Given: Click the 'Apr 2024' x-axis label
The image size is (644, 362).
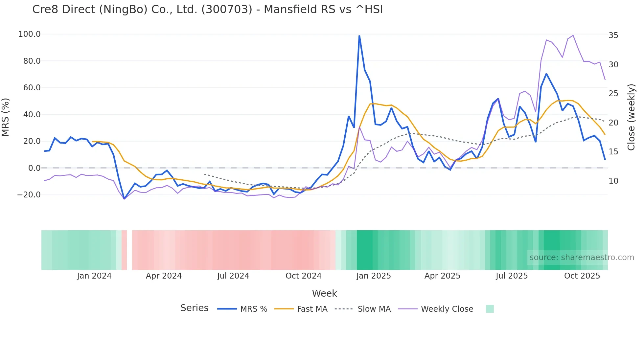Looking at the screenshot, I should click(164, 276).
